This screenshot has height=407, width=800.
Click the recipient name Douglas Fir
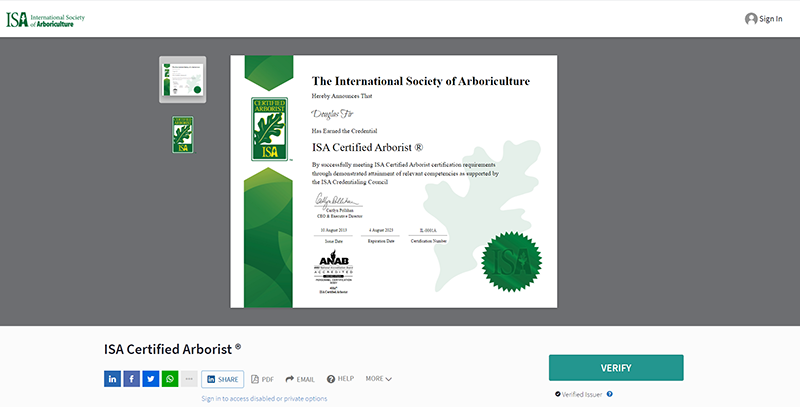point(333,114)
